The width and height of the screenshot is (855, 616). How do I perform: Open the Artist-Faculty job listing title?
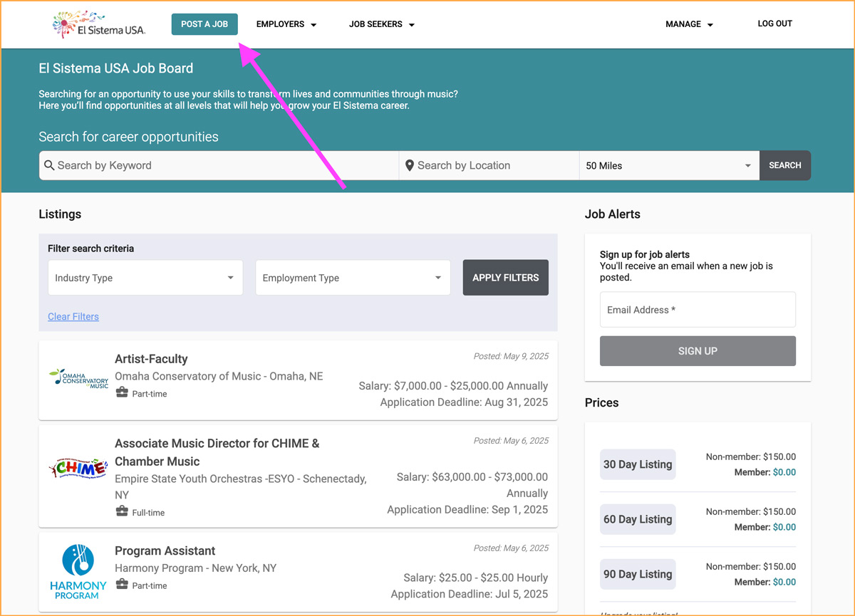[x=151, y=359]
